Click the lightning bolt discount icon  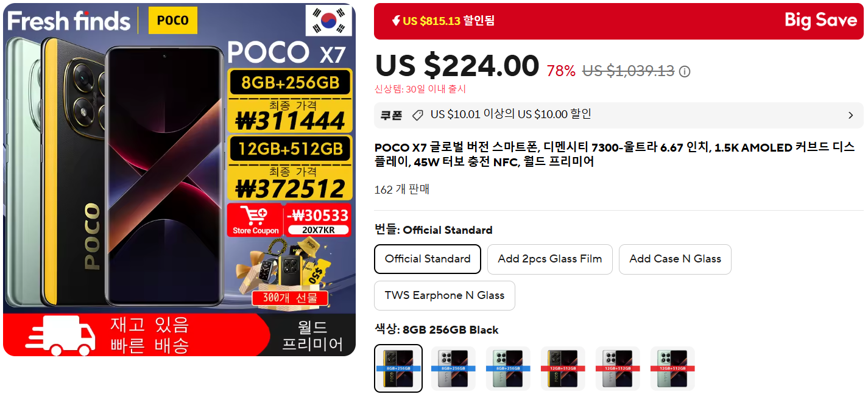pyautogui.click(x=395, y=21)
